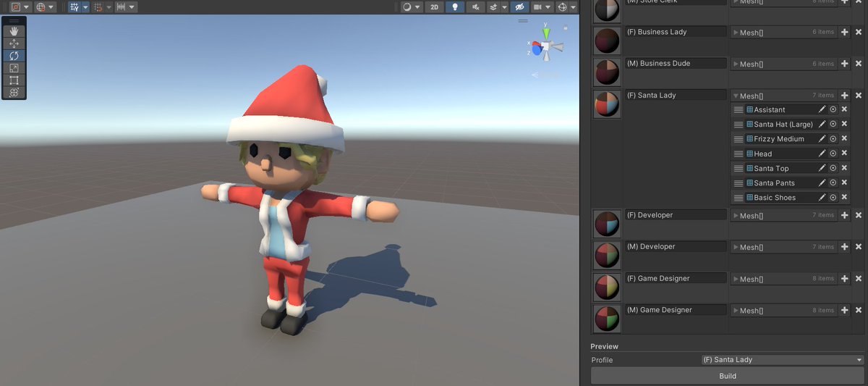This screenshot has width=868, height=386.
Task: Toggle 2D scene view mode
Action: (x=433, y=7)
